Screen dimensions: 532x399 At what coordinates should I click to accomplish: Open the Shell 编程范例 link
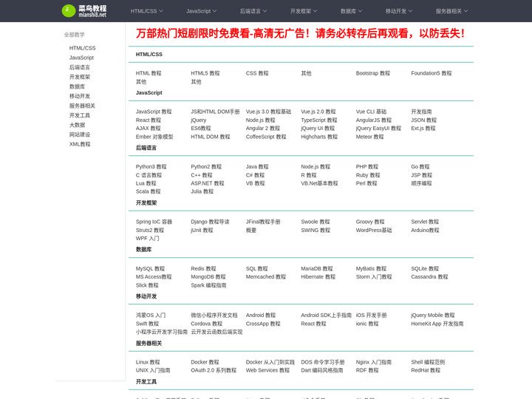click(428, 362)
